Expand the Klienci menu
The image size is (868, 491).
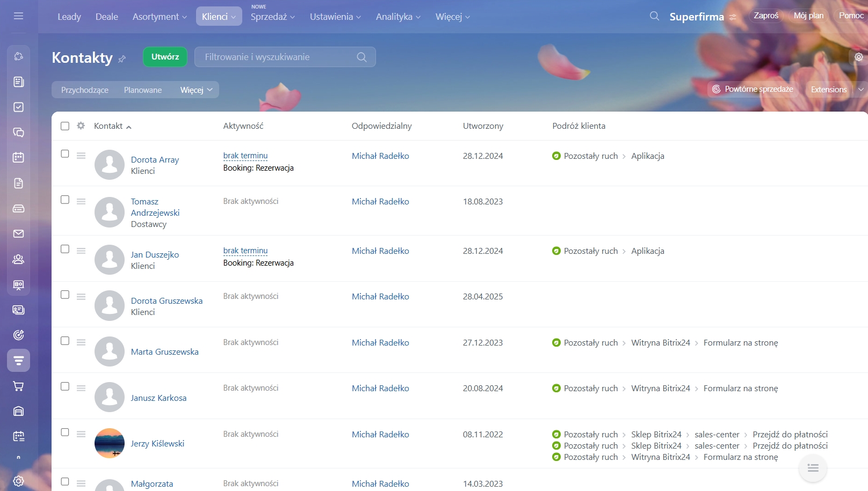[219, 17]
